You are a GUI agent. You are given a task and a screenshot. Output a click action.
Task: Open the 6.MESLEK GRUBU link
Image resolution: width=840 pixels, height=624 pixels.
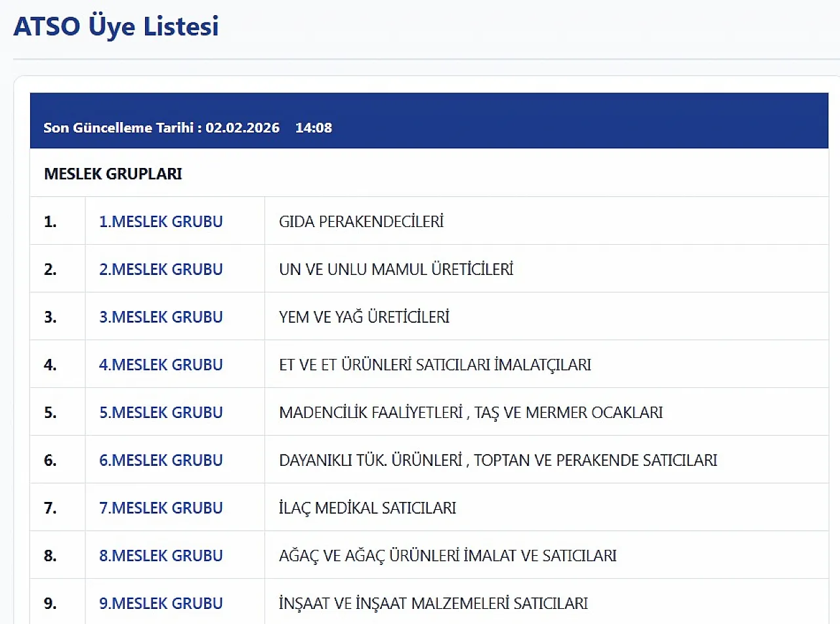[x=161, y=461]
